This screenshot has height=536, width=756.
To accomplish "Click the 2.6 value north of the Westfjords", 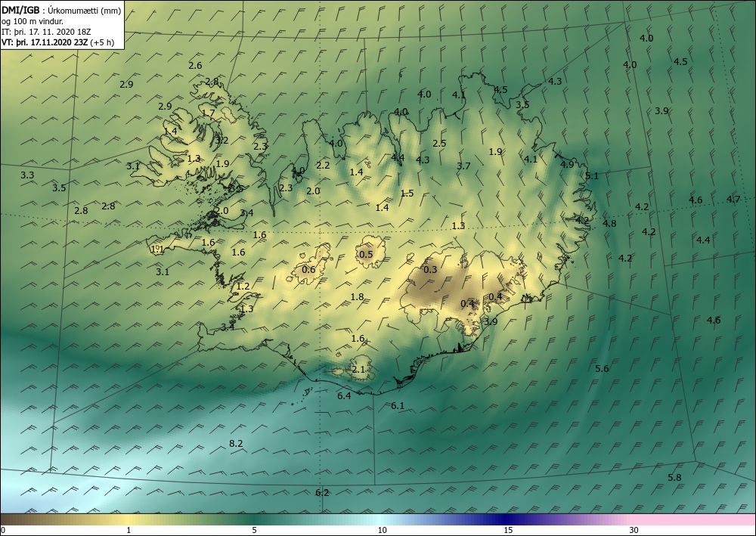I will (195, 66).
